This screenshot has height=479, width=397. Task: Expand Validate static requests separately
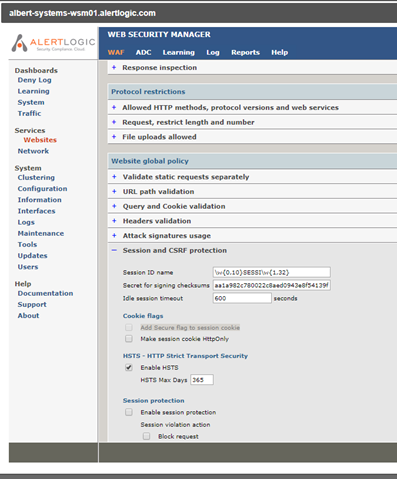coord(114,177)
